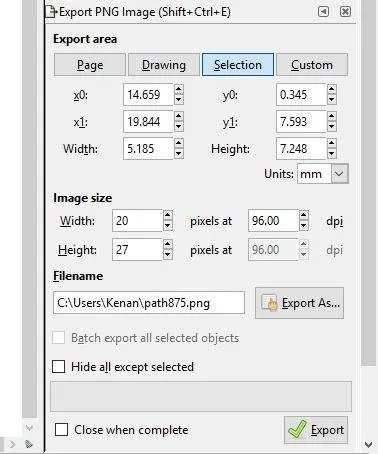This screenshot has height=454, width=378.
Task: Decrease dpi value with down arrow
Action: pos(303,226)
